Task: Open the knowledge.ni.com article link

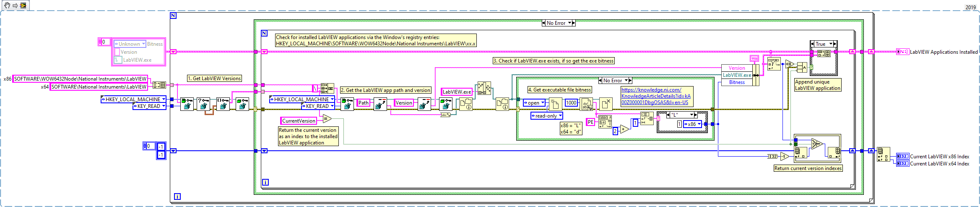Action: pos(656,96)
